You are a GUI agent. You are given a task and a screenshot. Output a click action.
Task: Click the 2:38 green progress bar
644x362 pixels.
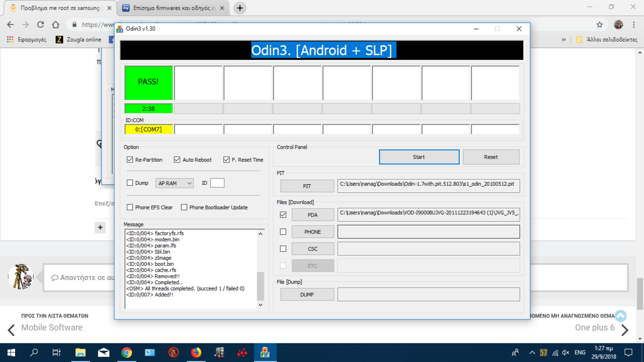coord(148,109)
